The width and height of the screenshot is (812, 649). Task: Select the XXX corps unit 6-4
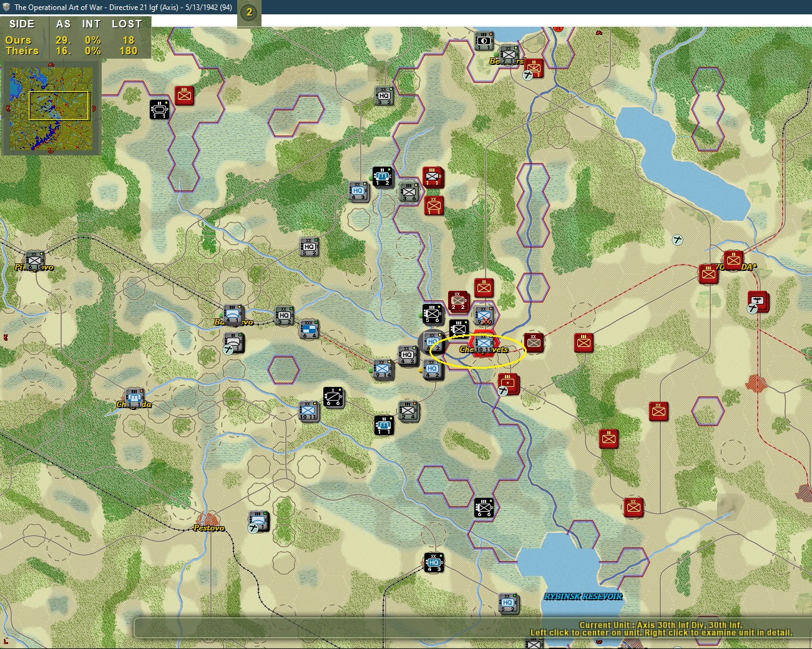[x=310, y=329]
